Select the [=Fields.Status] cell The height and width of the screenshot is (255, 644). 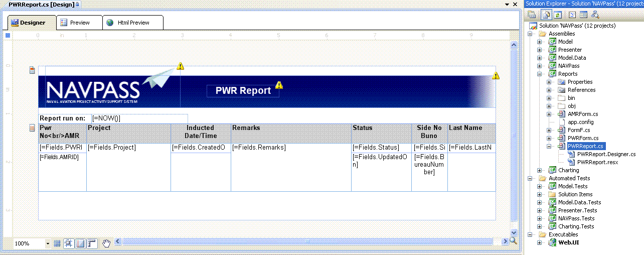(381, 148)
